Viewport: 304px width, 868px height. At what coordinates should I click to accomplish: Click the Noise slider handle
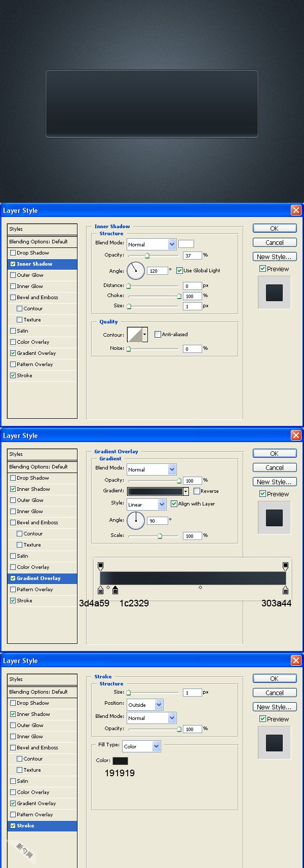[129, 349]
